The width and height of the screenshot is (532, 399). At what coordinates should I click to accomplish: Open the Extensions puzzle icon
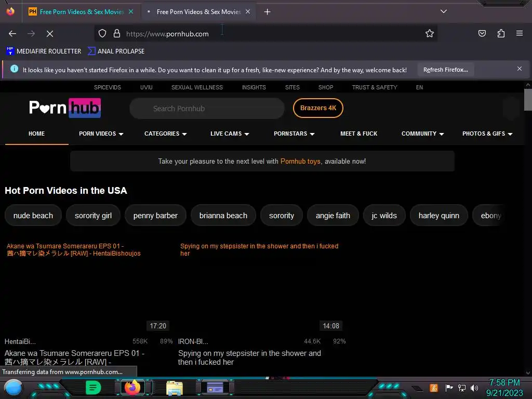[501, 33]
